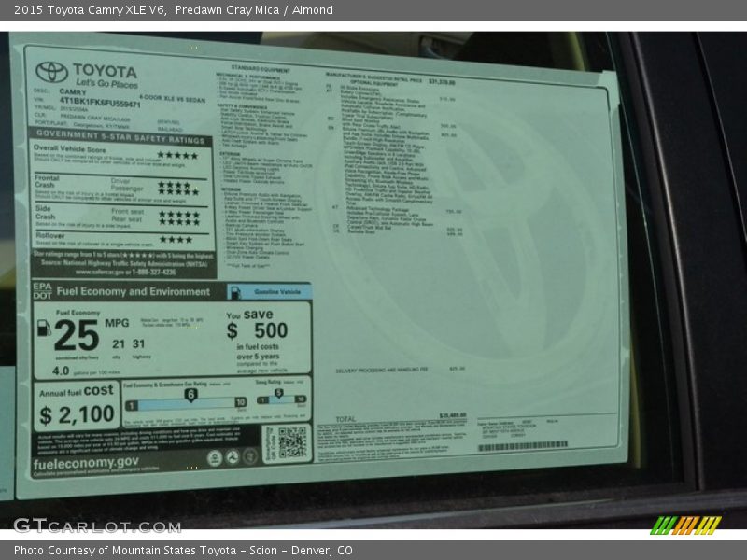The height and width of the screenshot is (560, 747).
Task: Click the fuel pump icon in Gasoline Vehicle badge
Action: pos(235,292)
